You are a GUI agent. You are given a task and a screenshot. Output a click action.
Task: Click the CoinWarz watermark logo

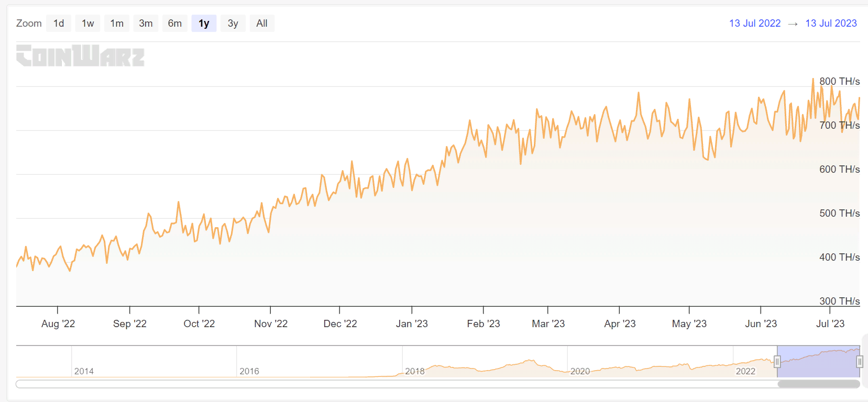point(80,55)
